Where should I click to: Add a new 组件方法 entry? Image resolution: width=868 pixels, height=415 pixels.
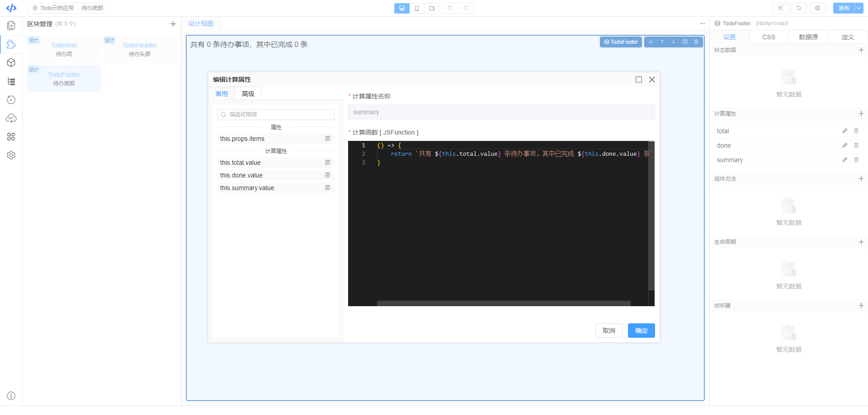click(861, 179)
